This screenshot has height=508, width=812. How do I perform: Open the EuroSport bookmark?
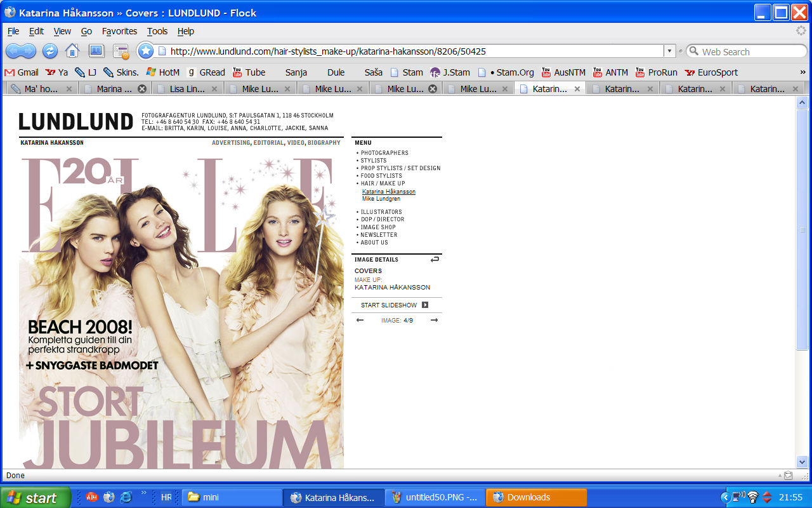711,72
